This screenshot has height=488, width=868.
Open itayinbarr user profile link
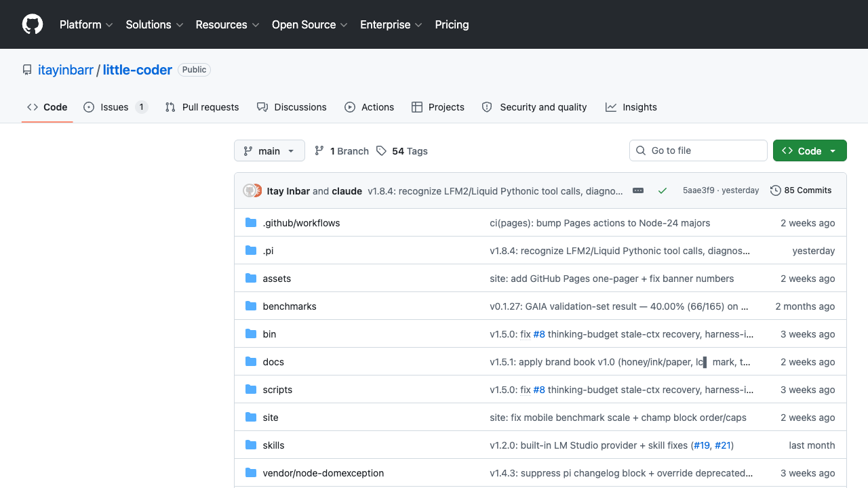pos(66,70)
